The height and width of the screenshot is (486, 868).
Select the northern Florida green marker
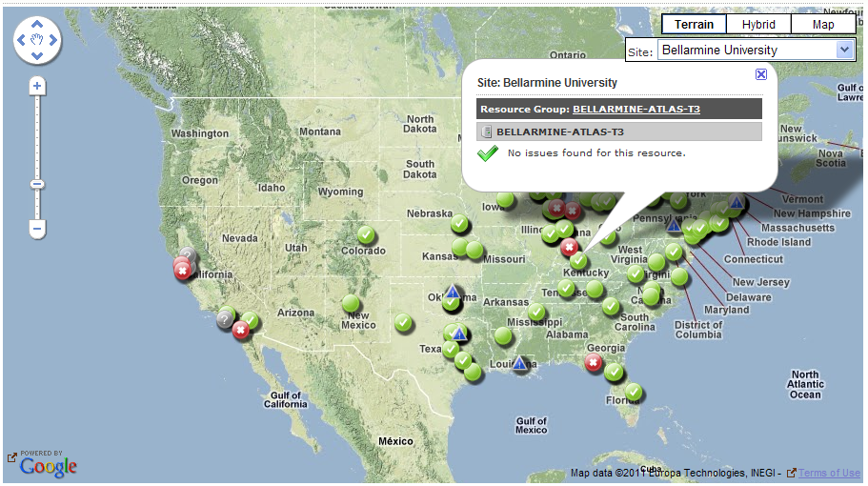[614, 372]
